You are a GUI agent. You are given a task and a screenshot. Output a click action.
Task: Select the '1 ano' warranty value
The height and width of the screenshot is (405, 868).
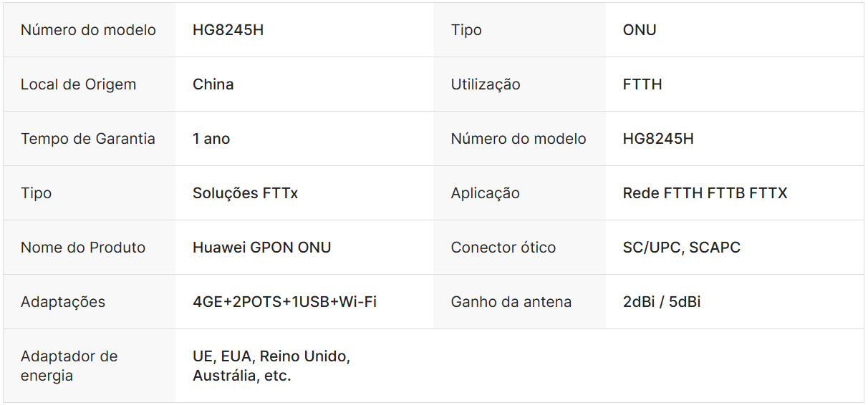point(211,139)
